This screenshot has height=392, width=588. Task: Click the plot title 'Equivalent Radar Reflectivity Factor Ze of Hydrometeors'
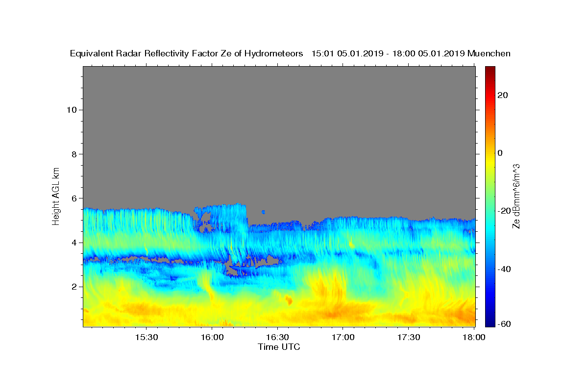[x=187, y=54]
